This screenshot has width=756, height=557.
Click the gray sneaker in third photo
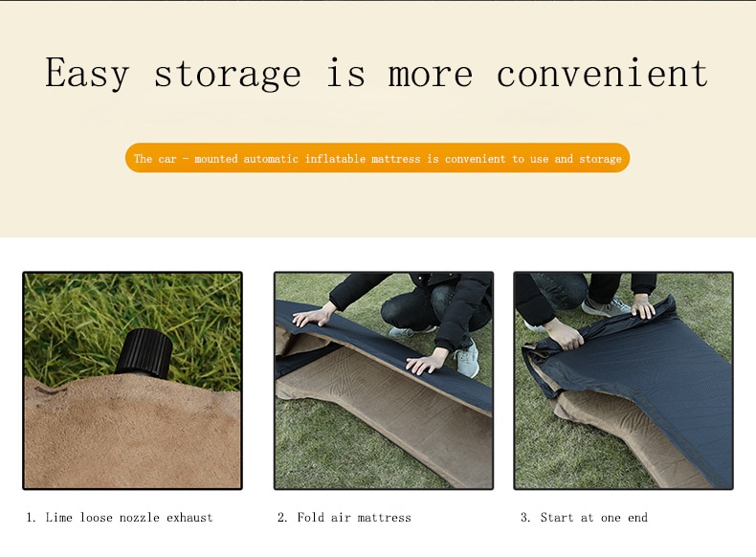606,306
